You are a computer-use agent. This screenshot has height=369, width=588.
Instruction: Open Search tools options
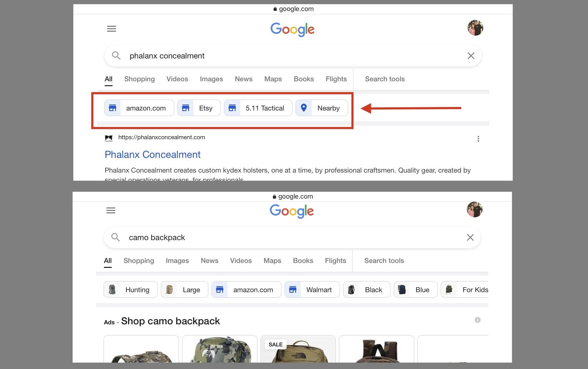pyautogui.click(x=385, y=79)
